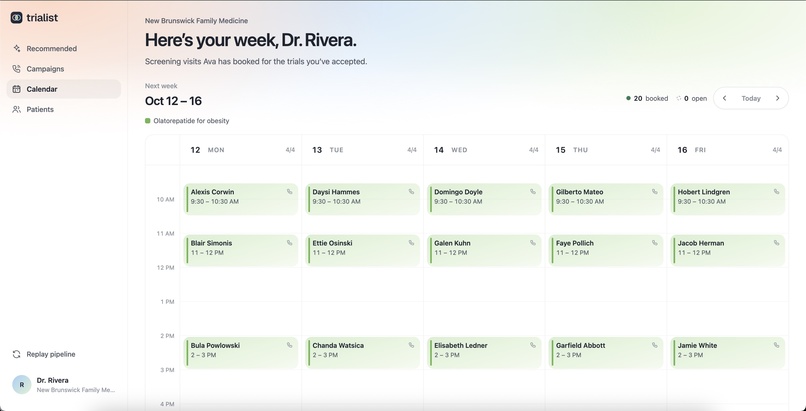Jump to Today in the calendar

[x=750, y=98]
